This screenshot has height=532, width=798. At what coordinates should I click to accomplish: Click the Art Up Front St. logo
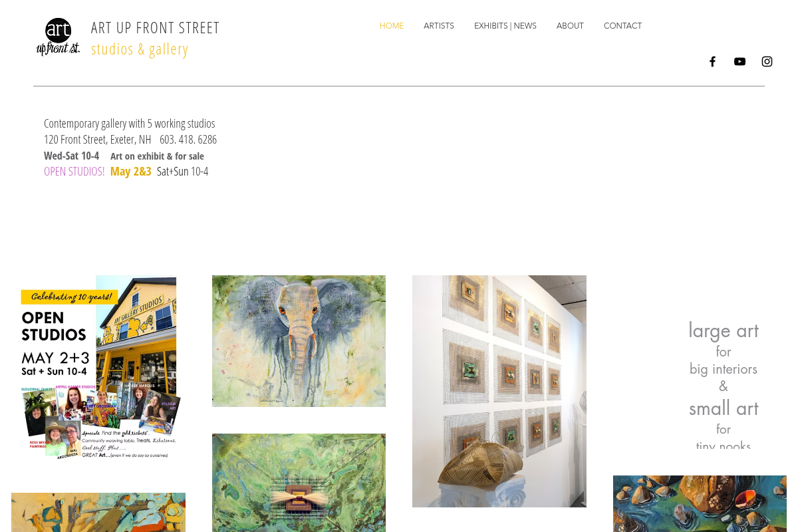pos(59,37)
